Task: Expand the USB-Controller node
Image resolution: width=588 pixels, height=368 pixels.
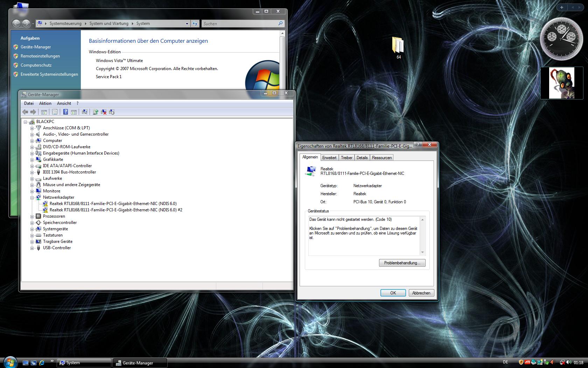Action: 32,248
